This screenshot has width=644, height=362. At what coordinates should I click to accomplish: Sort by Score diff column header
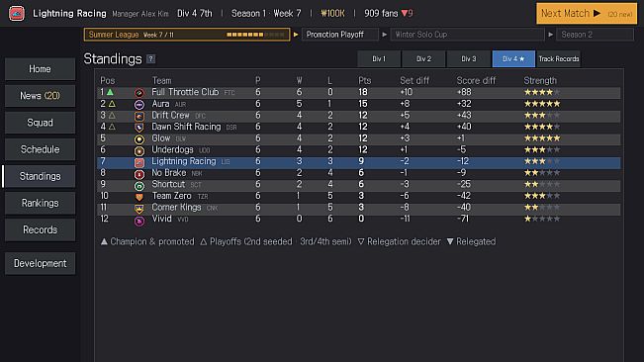point(476,80)
